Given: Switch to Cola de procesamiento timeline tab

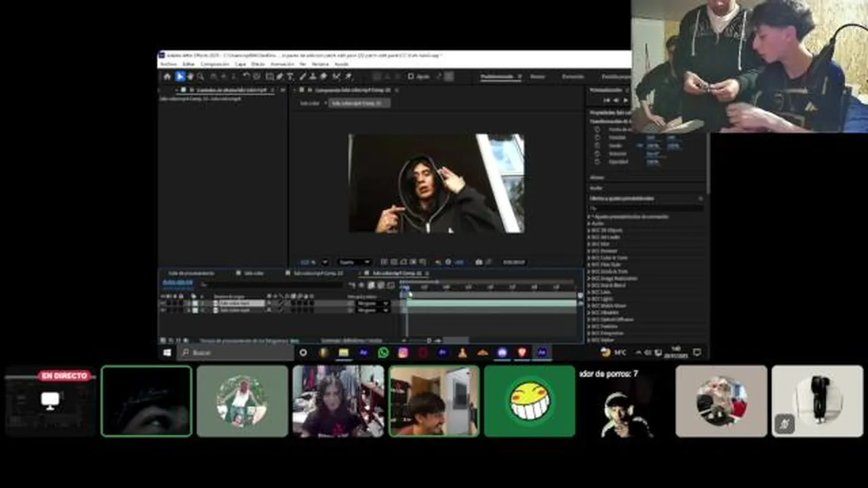Looking at the screenshot, I should pyautogui.click(x=191, y=273).
